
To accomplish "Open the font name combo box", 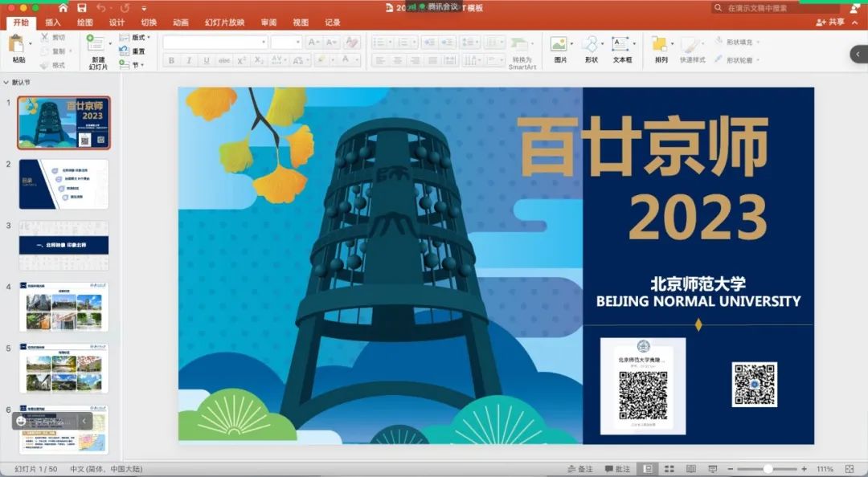I will coord(215,42).
